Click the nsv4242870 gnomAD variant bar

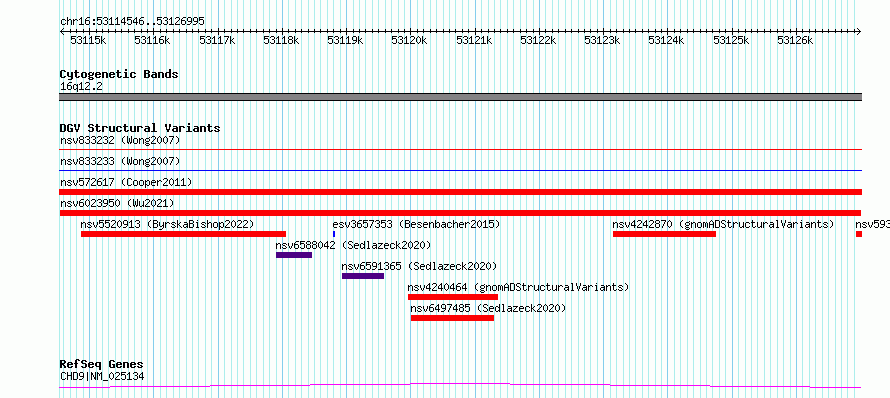point(664,234)
